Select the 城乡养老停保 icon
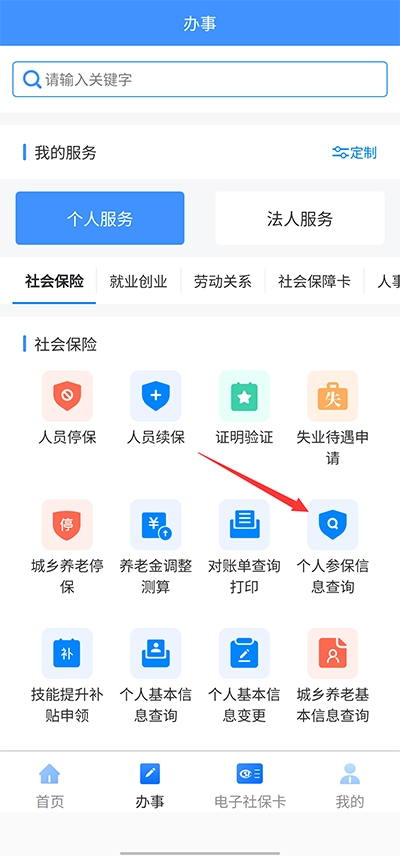The width and height of the screenshot is (400, 856). point(67,524)
